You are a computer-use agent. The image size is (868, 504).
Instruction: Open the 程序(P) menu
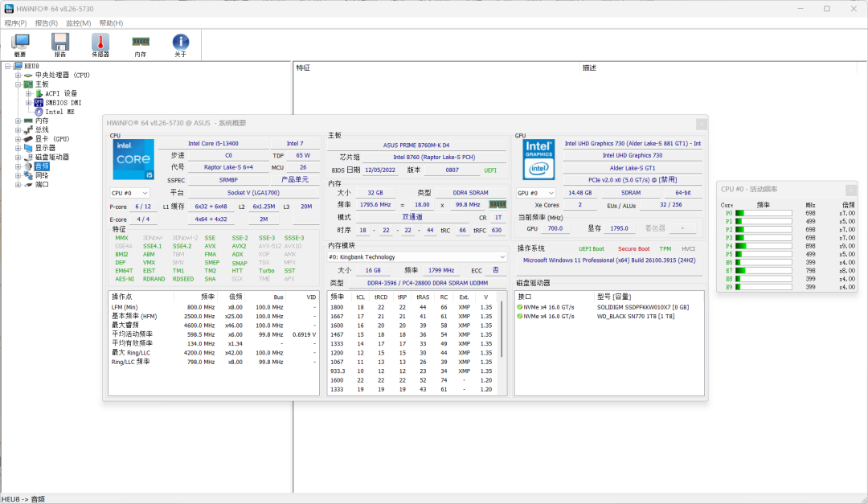(15, 23)
